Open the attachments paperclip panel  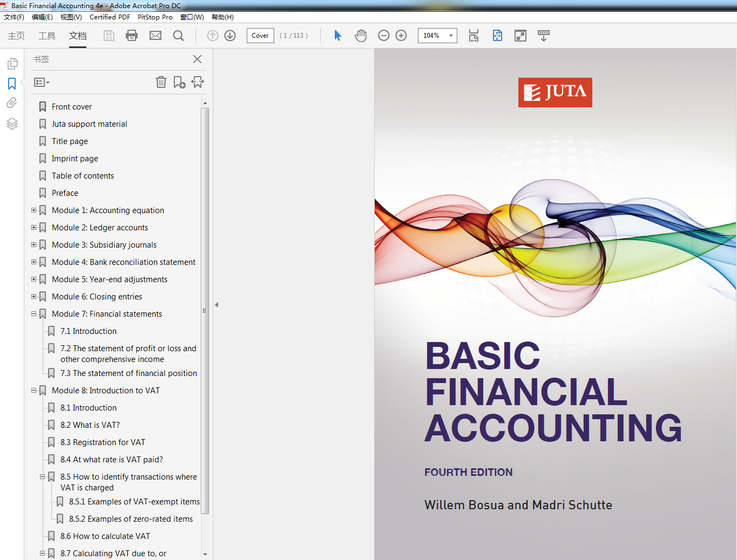12,103
